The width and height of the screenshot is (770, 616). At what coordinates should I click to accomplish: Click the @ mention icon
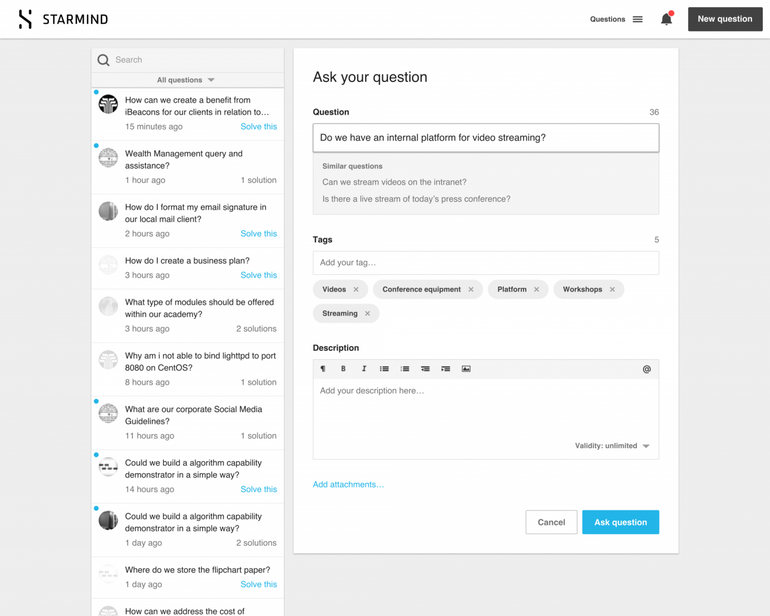[x=646, y=369]
